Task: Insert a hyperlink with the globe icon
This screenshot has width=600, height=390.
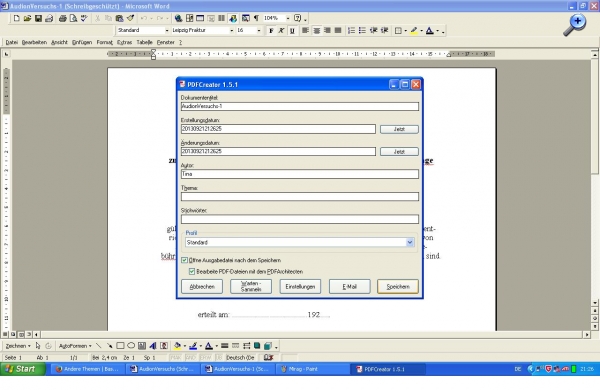Action: point(178,18)
